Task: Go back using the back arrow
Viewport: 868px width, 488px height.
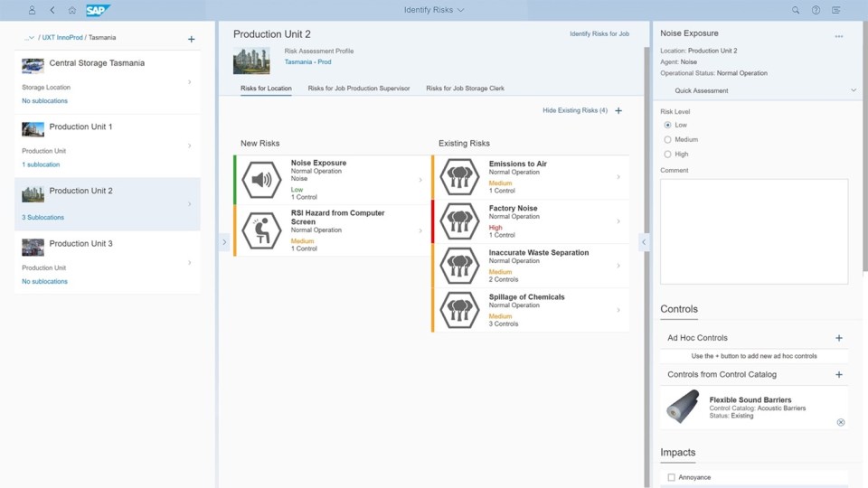Action: coord(52,10)
